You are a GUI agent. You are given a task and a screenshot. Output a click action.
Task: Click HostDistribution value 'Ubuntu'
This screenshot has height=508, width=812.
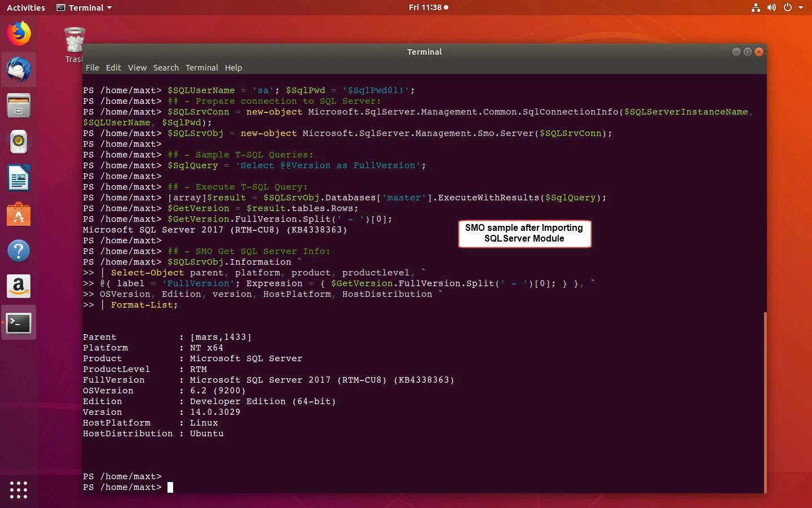point(206,433)
